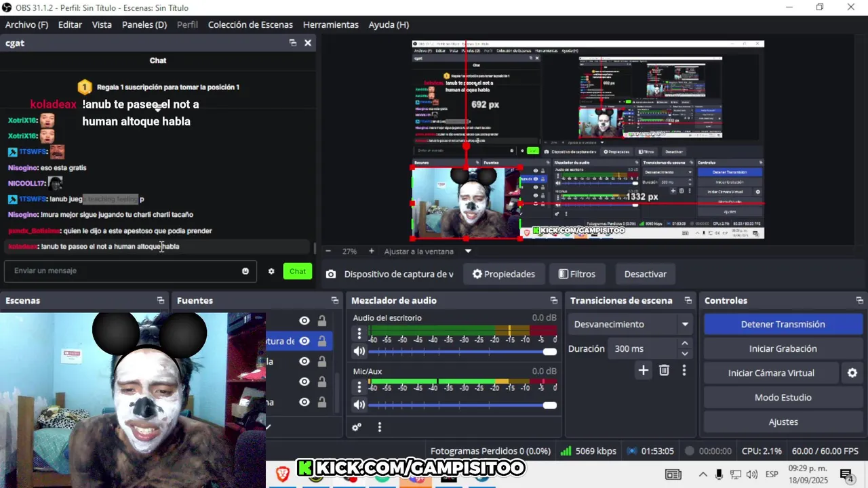Float the Transiciones de escena dock
The height and width of the screenshot is (488, 868).
pyautogui.click(x=688, y=300)
